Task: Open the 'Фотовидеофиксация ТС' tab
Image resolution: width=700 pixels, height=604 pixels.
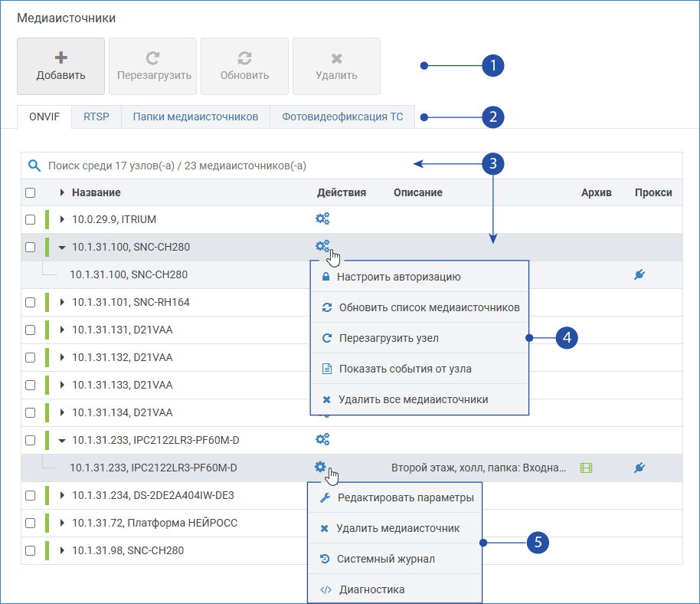Action: point(342,117)
